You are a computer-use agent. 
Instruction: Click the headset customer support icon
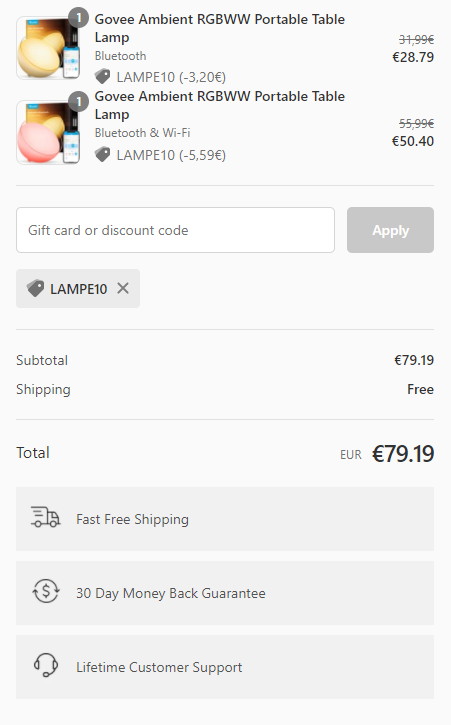[46, 665]
